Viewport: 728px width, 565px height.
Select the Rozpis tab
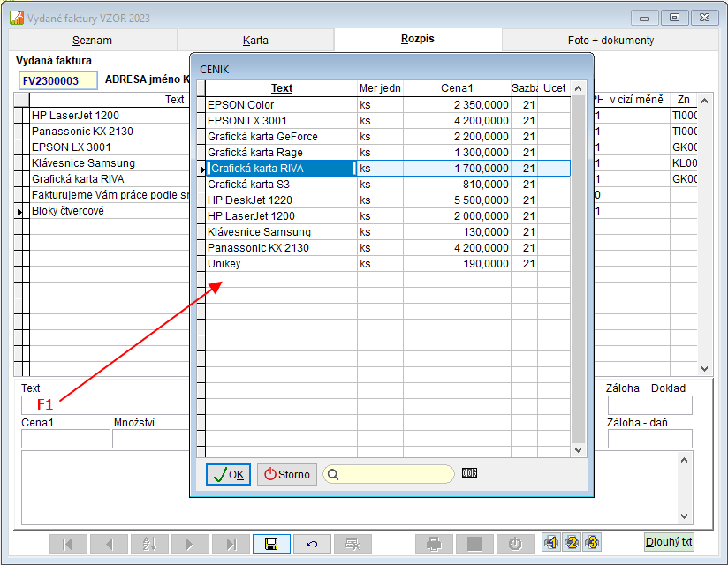418,39
